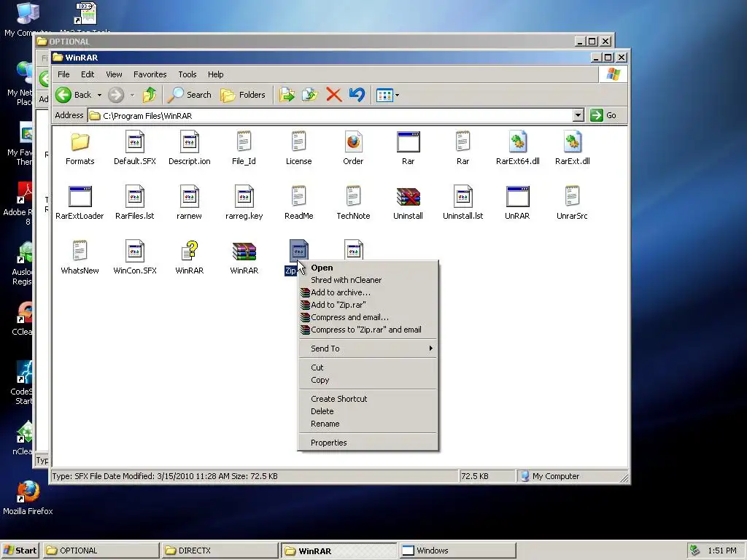Choose Compress and email...
The image size is (747, 560).
tap(368, 317)
